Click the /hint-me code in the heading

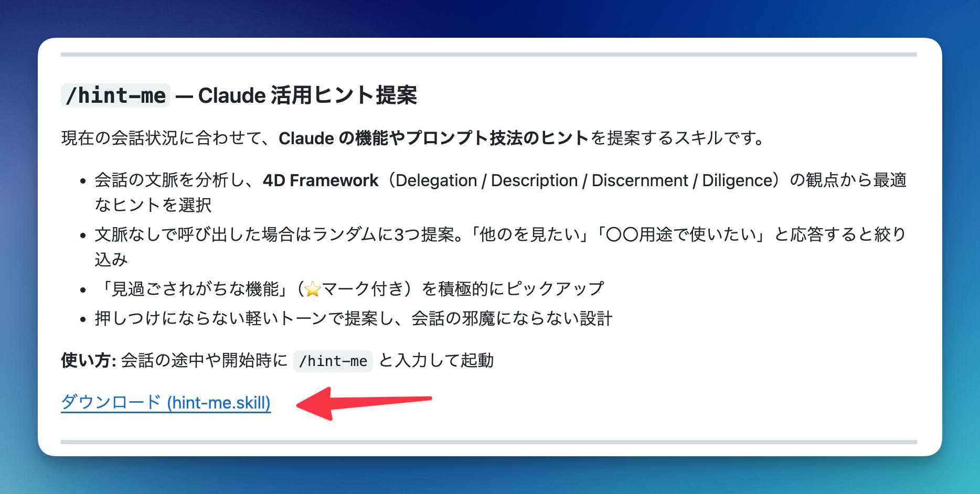(x=115, y=95)
